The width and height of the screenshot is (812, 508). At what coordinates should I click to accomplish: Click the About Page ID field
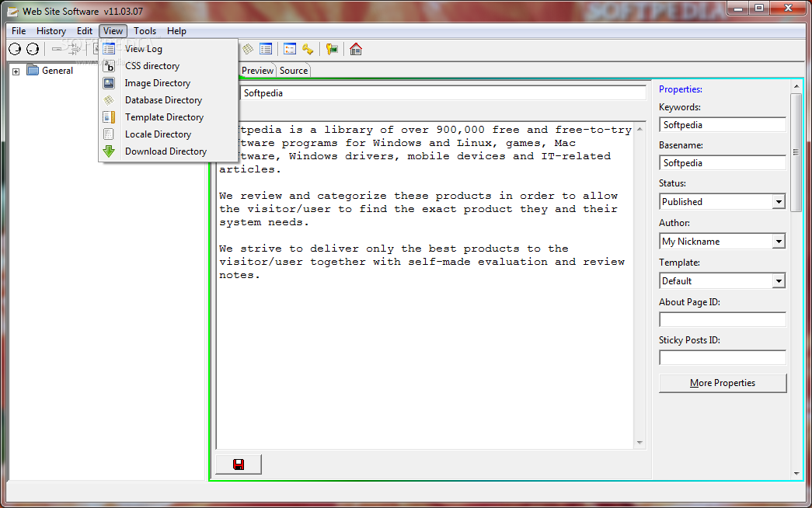(723, 319)
